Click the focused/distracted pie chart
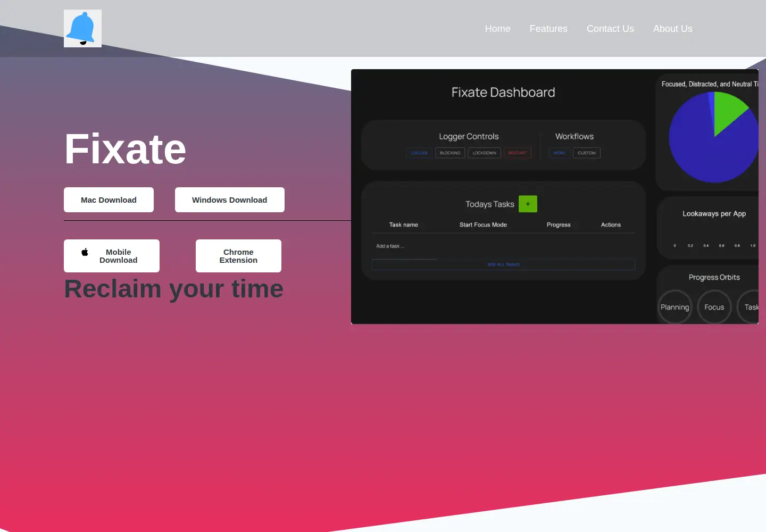The width and height of the screenshot is (766, 532). pyautogui.click(x=713, y=137)
